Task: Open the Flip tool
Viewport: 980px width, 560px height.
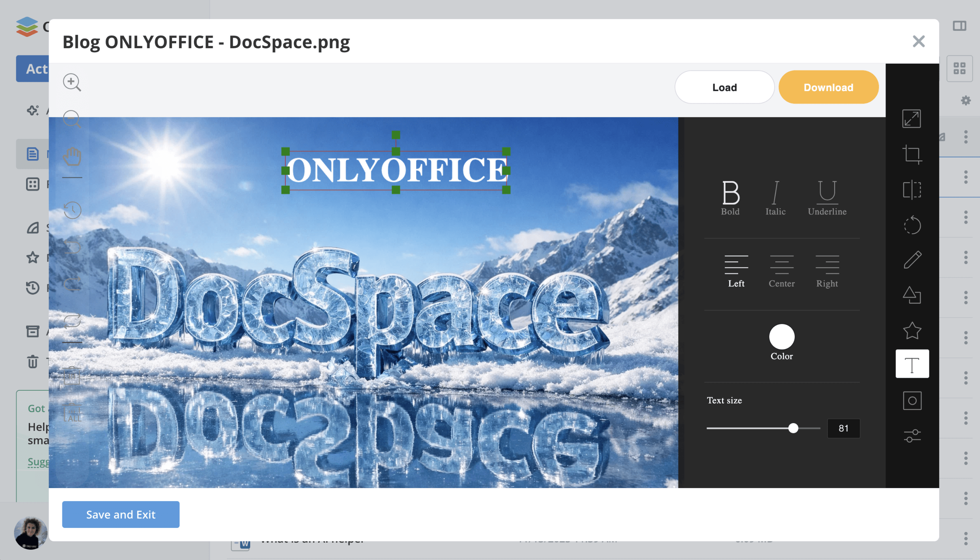Action: point(912,190)
